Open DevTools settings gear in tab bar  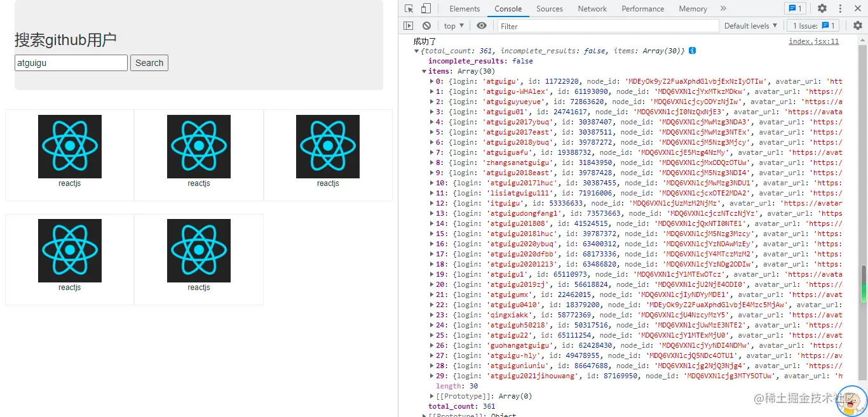coord(822,9)
